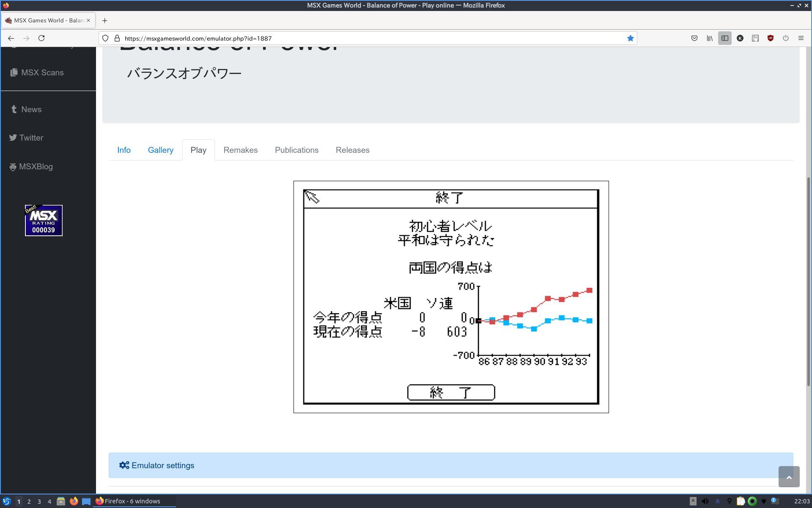Click the red data point at year 93
Viewport: 812px width, 508px height.
[x=590, y=290]
